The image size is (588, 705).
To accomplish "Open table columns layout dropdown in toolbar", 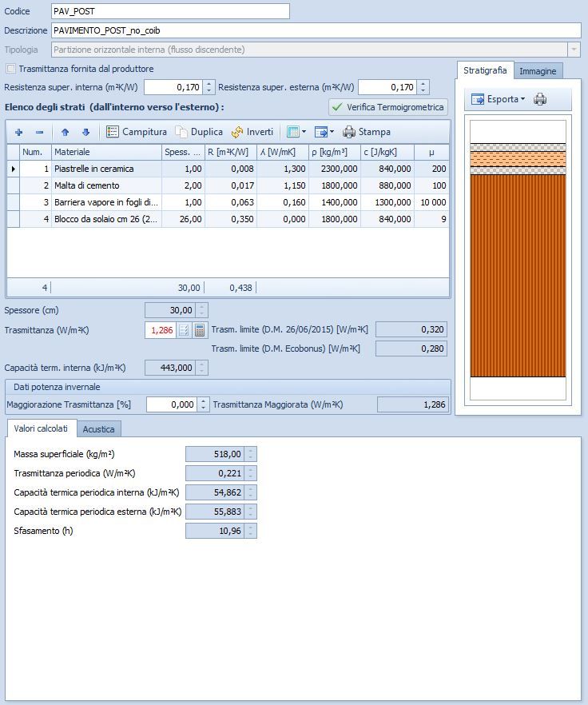I will 296,132.
